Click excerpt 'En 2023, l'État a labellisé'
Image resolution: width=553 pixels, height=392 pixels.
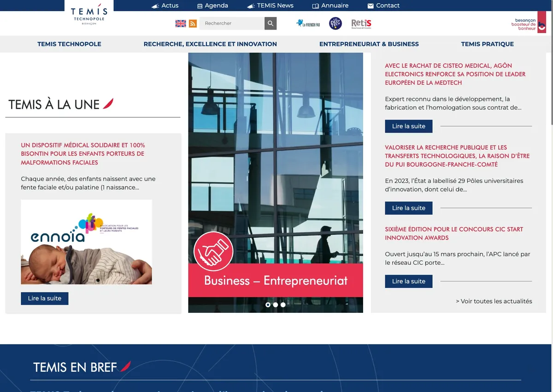pos(454,185)
